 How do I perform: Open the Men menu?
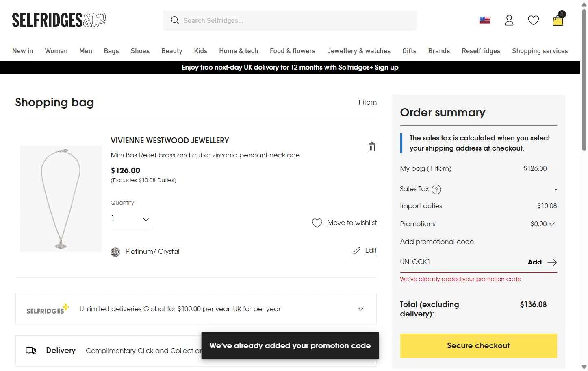[x=86, y=51]
